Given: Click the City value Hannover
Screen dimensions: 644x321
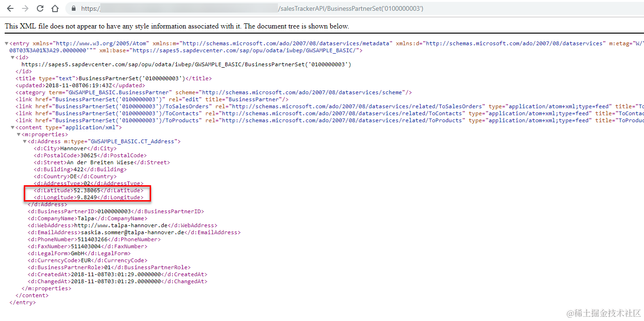Looking at the screenshot, I should 74,148.
